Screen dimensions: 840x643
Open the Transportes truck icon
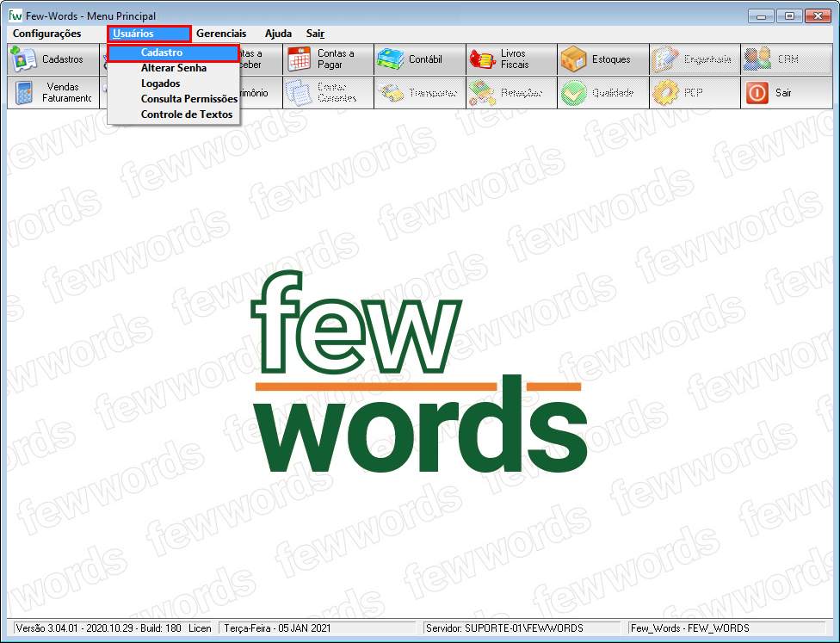pyautogui.click(x=390, y=93)
